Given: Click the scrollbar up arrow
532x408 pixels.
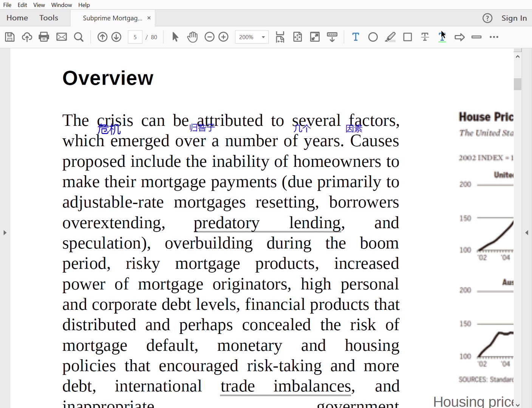Looking at the screenshot, I should [518, 57].
